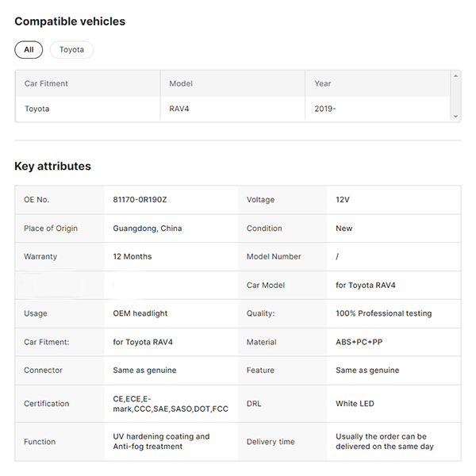The image size is (476, 476).
Task: Click the 2019- year cell
Action: (x=325, y=109)
